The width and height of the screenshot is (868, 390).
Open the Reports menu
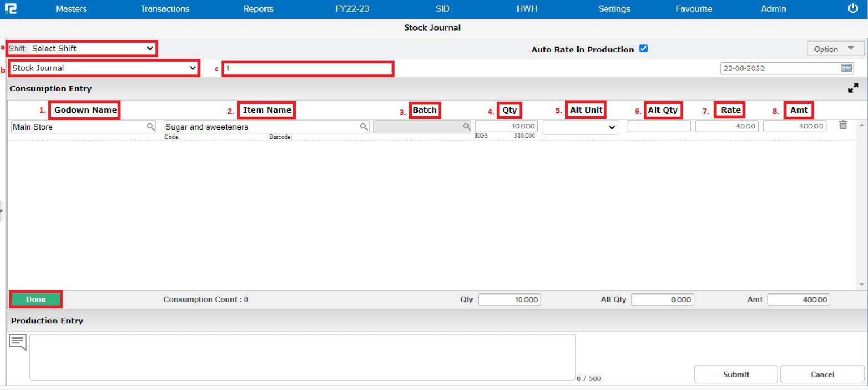pyautogui.click(x=259, y=9)
